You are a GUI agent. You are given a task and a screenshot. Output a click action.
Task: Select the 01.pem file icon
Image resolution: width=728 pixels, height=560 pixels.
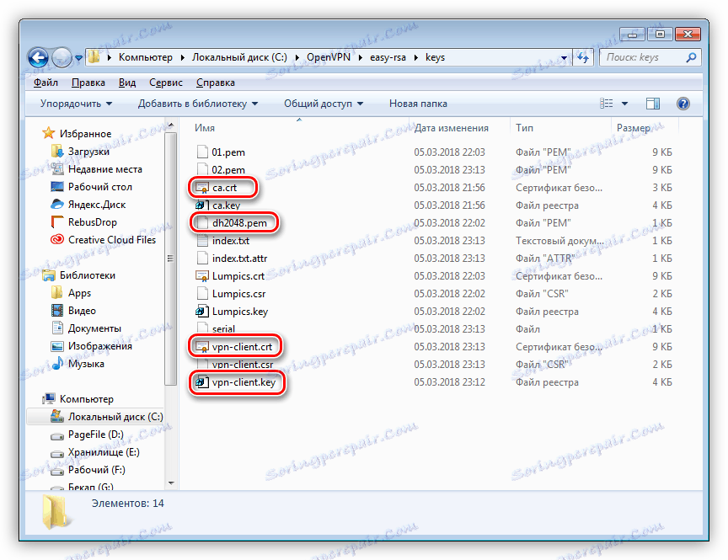202,152
